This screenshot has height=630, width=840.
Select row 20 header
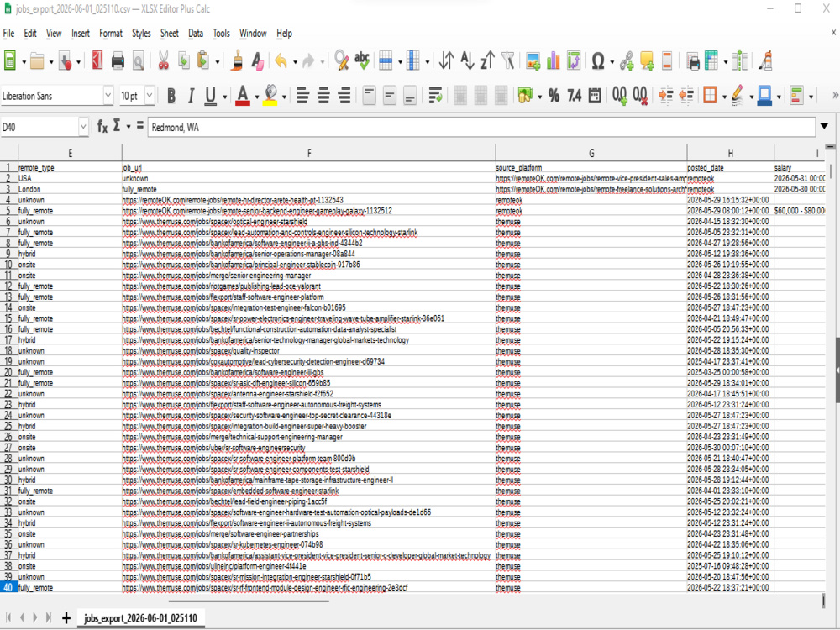[x=8, y=372]
